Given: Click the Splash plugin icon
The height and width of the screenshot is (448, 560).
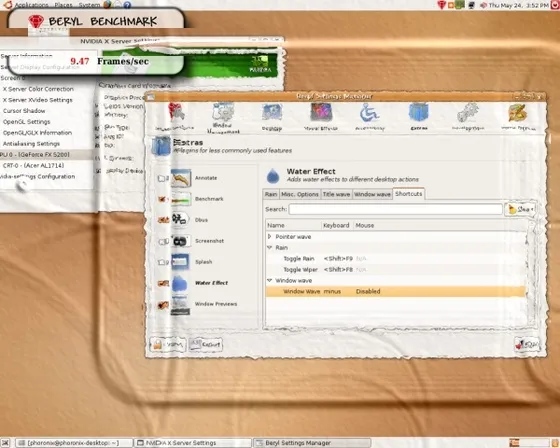Looking at the screenshot, I should 181,262.
